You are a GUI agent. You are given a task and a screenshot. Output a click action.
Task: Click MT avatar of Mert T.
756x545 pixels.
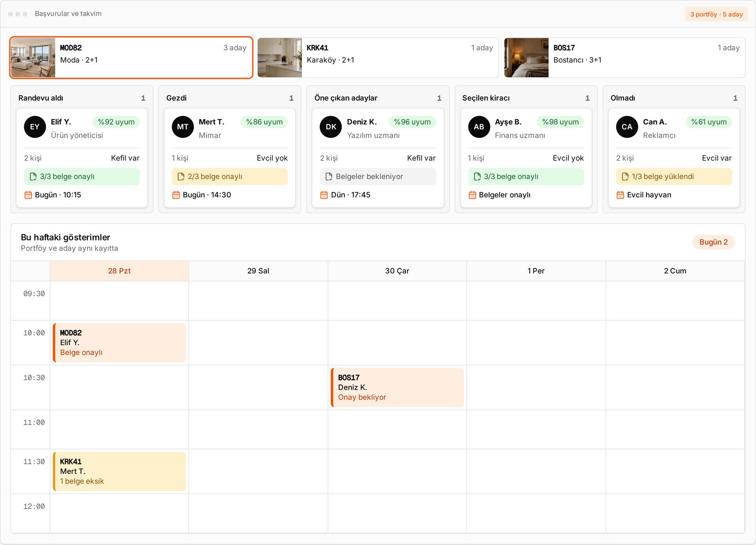[183, 127]
